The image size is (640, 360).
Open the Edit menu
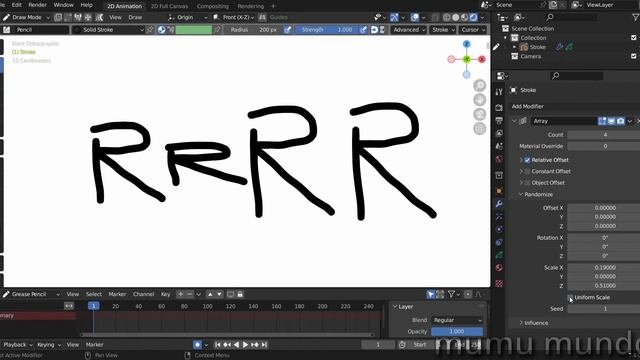[17, 5]
